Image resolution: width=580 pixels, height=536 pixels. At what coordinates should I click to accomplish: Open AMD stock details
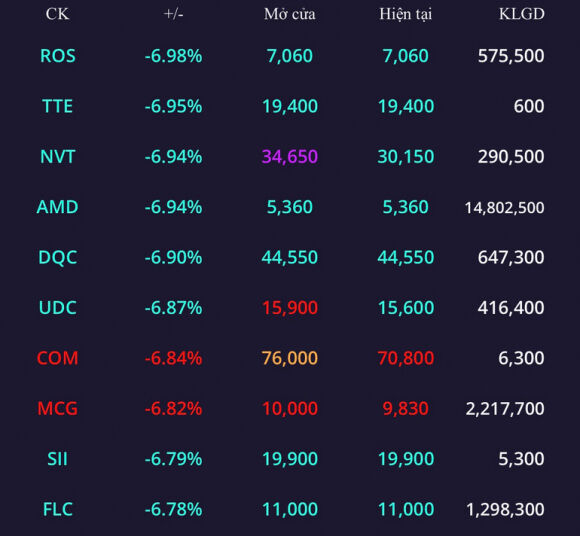click(x=58, y=207)
